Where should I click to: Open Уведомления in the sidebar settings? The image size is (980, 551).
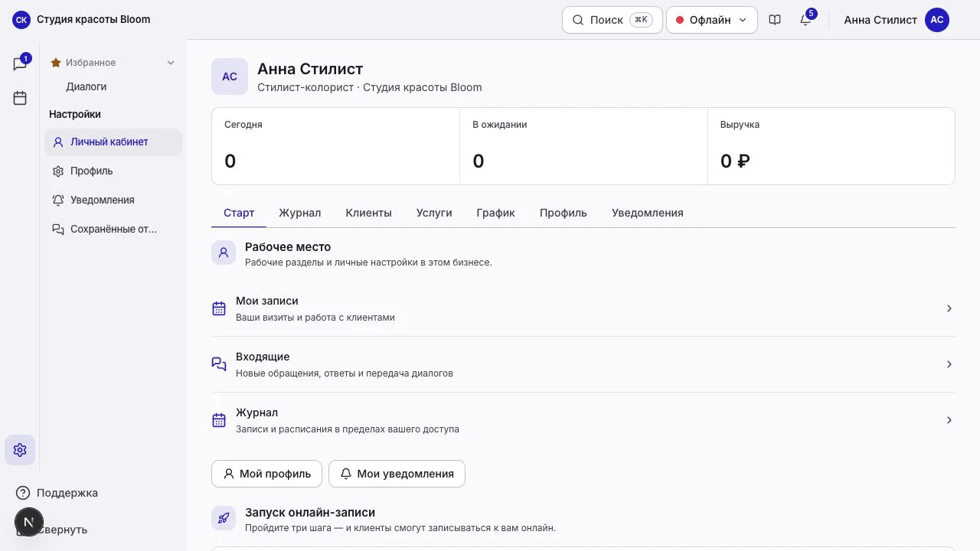click(x=113, y=200)
